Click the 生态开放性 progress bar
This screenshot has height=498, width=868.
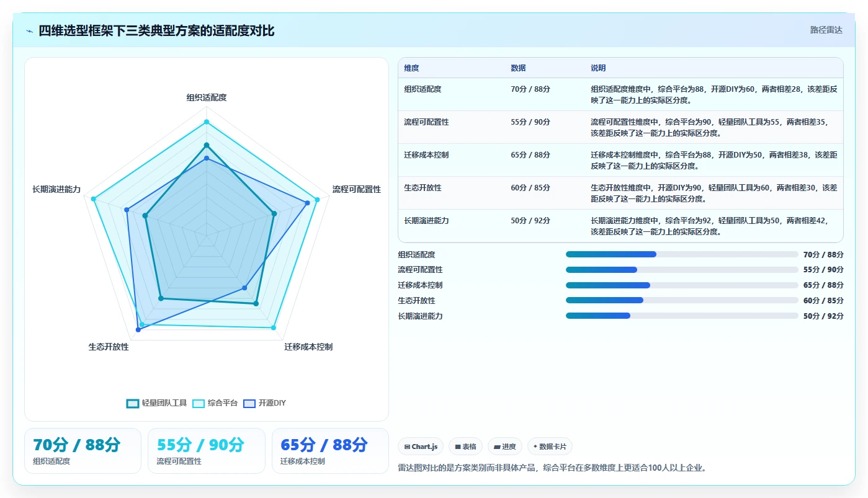pyautogui.click(x=682, y=300)
